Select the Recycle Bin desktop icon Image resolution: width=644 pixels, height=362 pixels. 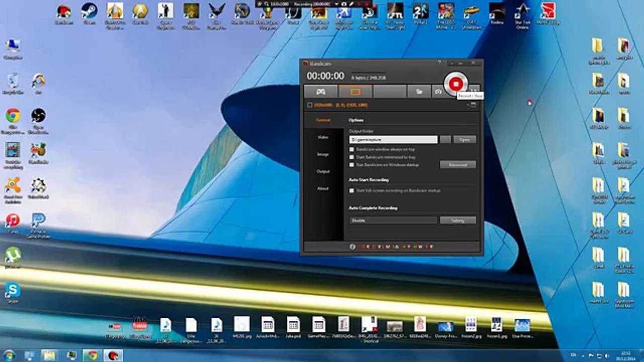[x=13, y=84]
